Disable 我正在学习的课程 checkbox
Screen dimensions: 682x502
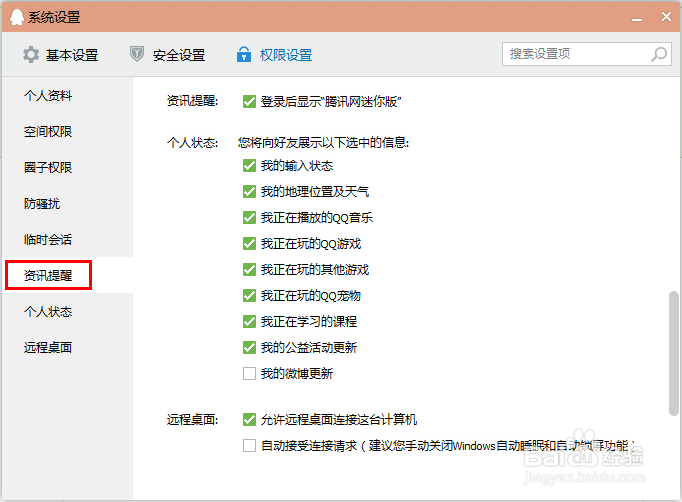(x=249, y=321)
